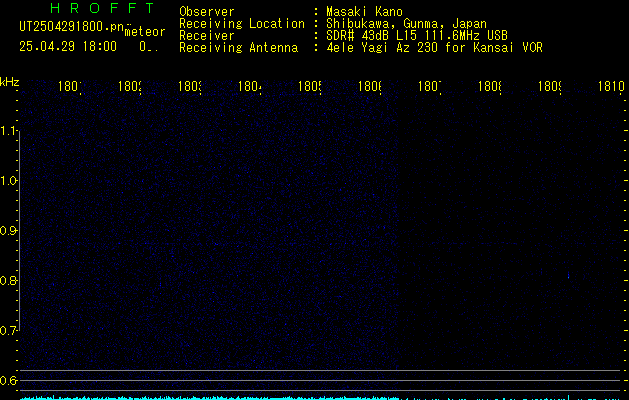This screenshot has height=400, width=629.
Task: Click Shibukawa, Gunma, Japan text
Action: (406, 24)
